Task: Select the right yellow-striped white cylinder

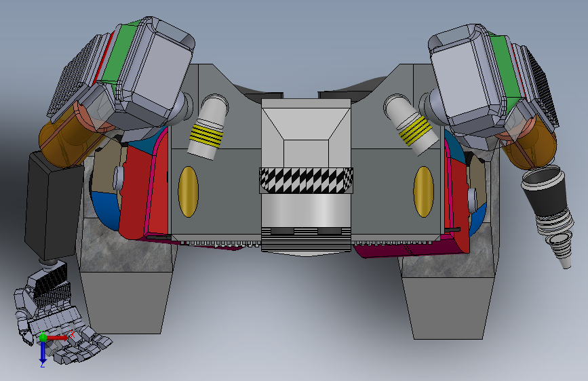Action: [411, 125]
